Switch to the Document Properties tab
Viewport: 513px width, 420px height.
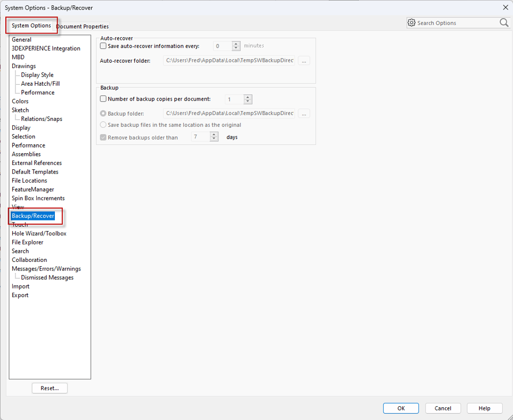[x=82, y=26]
